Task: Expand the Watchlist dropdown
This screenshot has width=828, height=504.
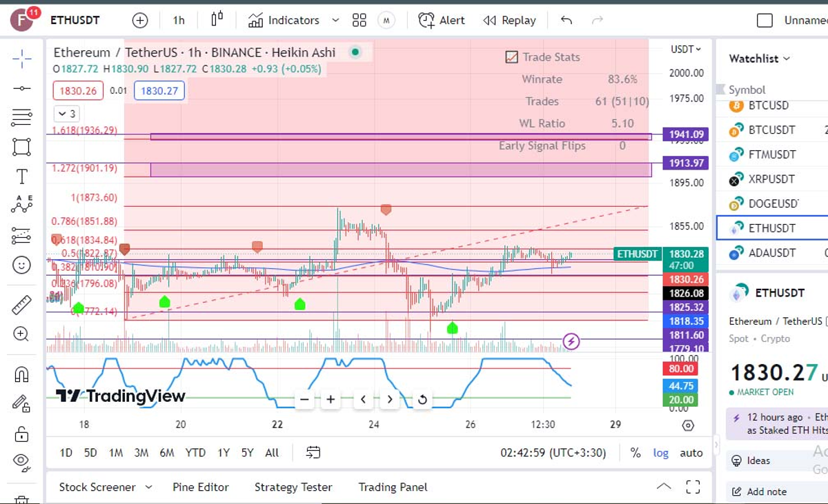Action: coord(759,59)
